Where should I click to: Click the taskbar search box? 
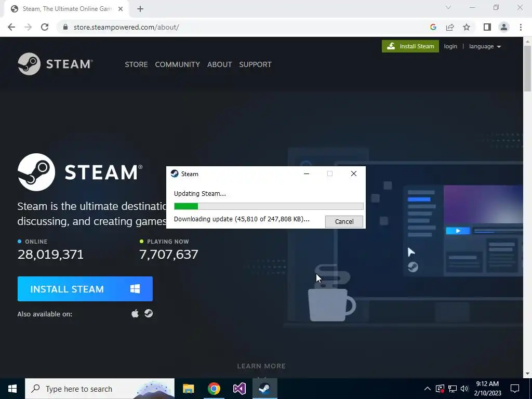pos(100,389)
